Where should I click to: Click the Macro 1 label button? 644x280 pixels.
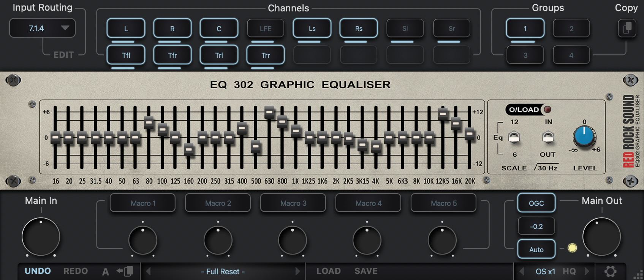[x=143, y=203]
